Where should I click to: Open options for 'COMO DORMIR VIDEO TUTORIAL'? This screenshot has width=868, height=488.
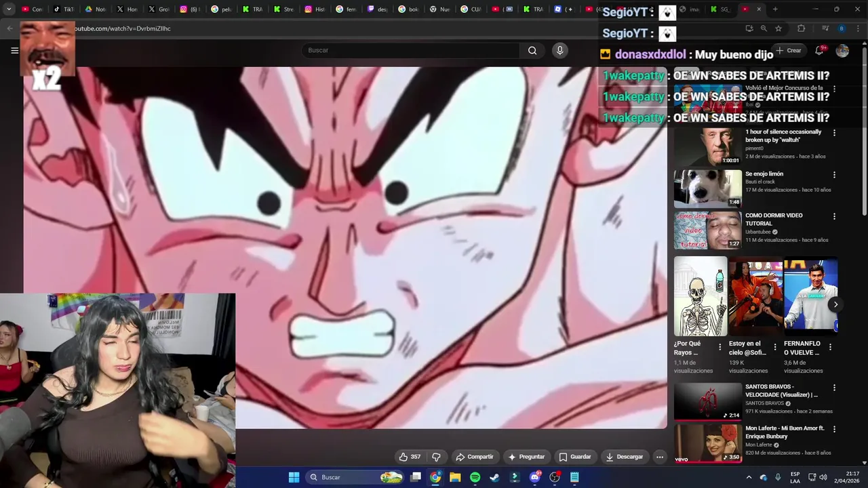pyautogui.click(x=834, y=217)
